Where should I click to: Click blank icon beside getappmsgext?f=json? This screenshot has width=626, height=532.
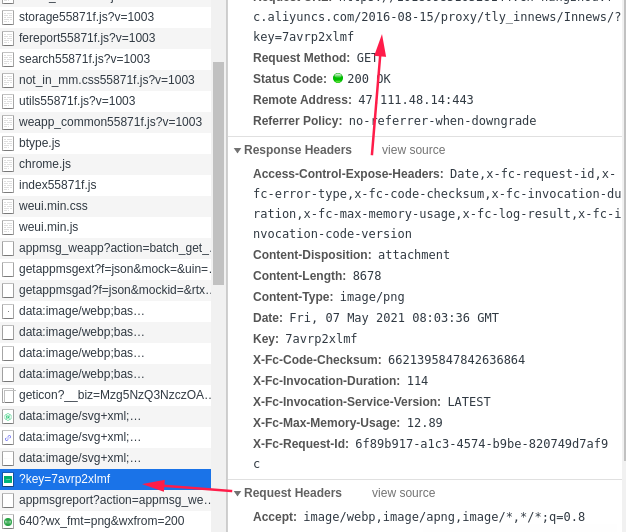pos(8,269)
